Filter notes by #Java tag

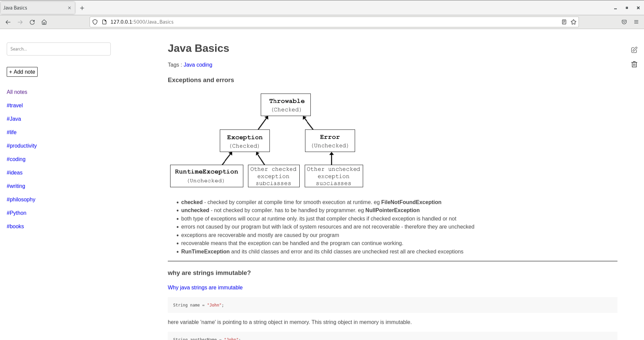pos(14,119)
